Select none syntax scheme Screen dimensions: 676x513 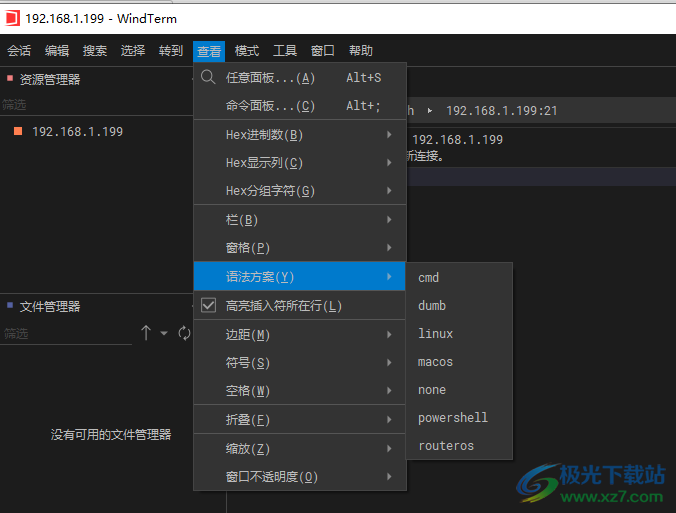click(x=459, y=390)
